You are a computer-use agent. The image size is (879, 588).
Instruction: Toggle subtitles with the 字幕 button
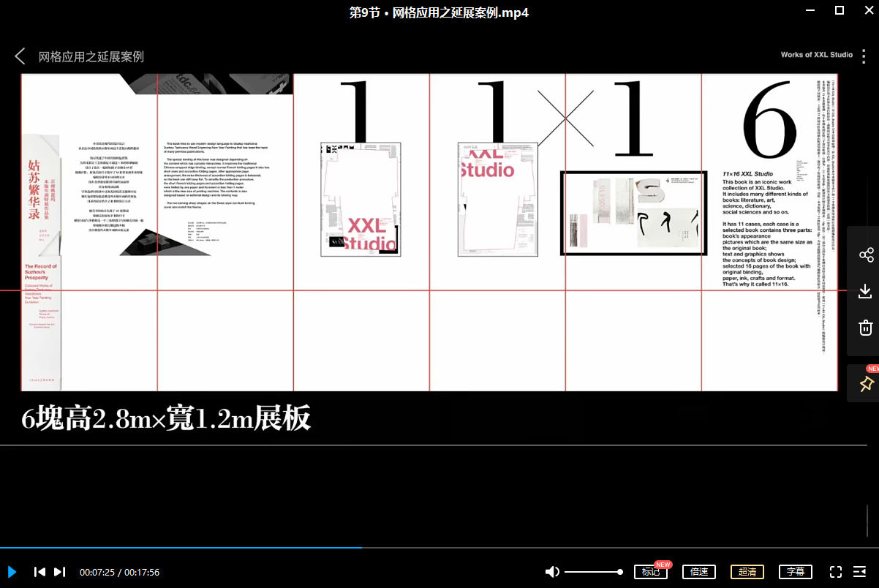[796, 572]
